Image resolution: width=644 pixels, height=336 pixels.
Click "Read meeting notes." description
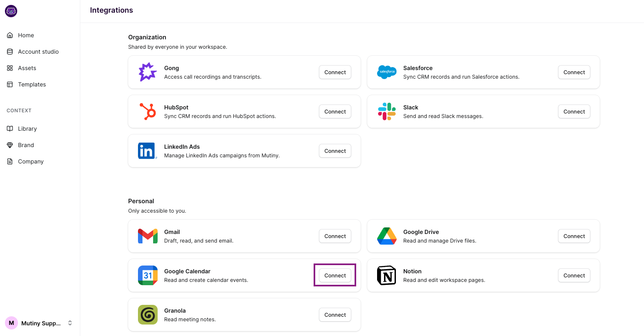[190, 320]
